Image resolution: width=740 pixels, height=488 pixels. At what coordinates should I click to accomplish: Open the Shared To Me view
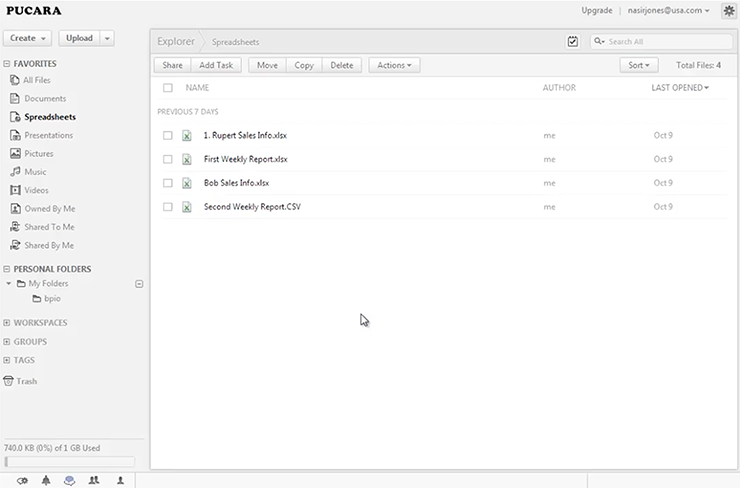49,227
